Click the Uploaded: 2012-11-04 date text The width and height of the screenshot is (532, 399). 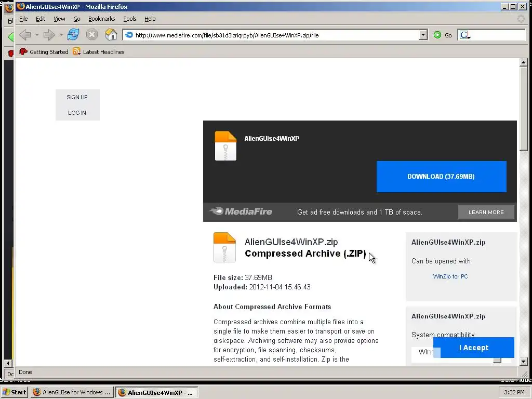click(262, 287)
